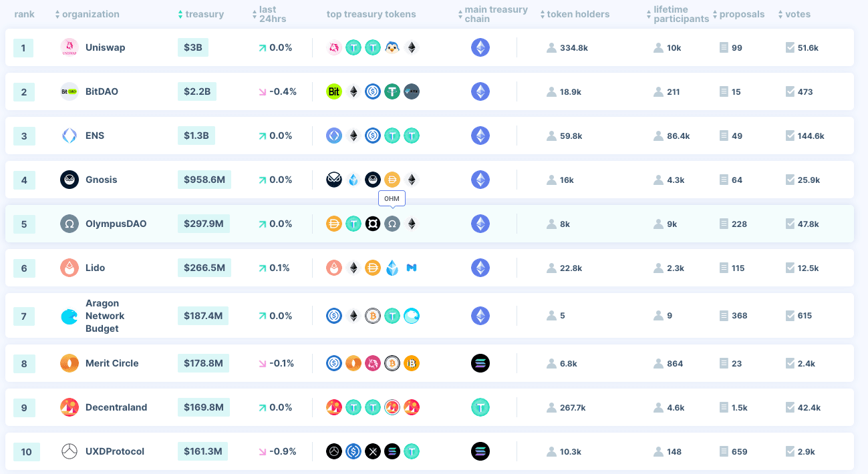
Task: Sort by votes column header
Action: [793, 14]
